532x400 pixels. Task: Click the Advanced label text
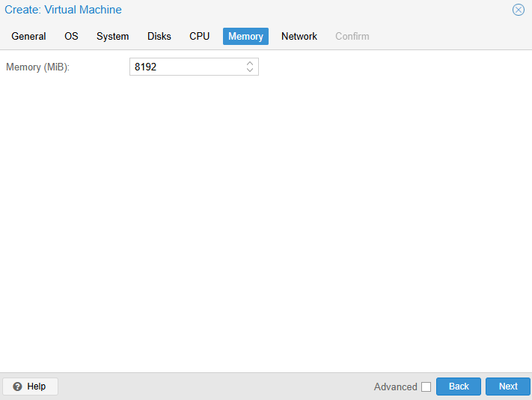[x=395, y=387]
